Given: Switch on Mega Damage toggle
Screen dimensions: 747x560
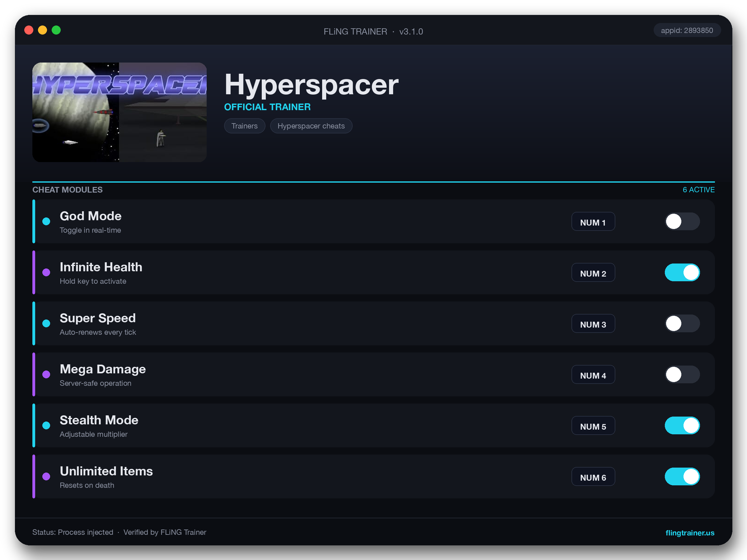Looking at the screenshot, I should tap(682, 374).
